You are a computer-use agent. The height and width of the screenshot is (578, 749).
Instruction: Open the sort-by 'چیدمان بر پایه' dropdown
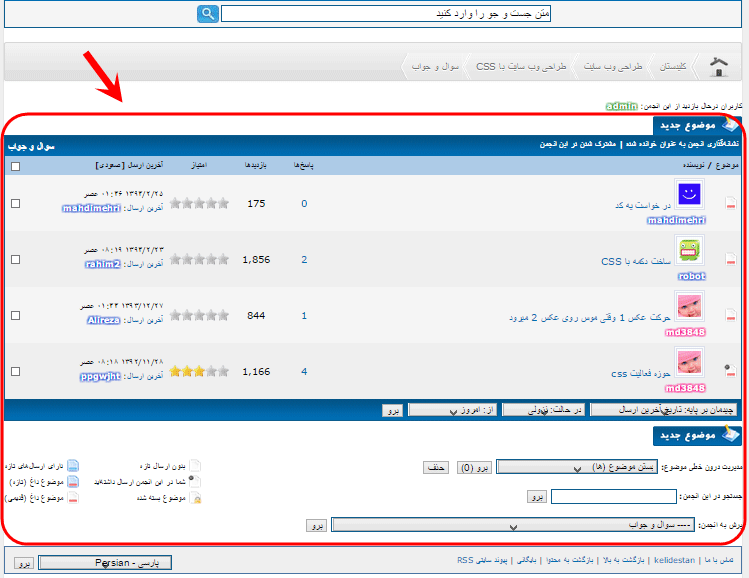tap(663, 410)
